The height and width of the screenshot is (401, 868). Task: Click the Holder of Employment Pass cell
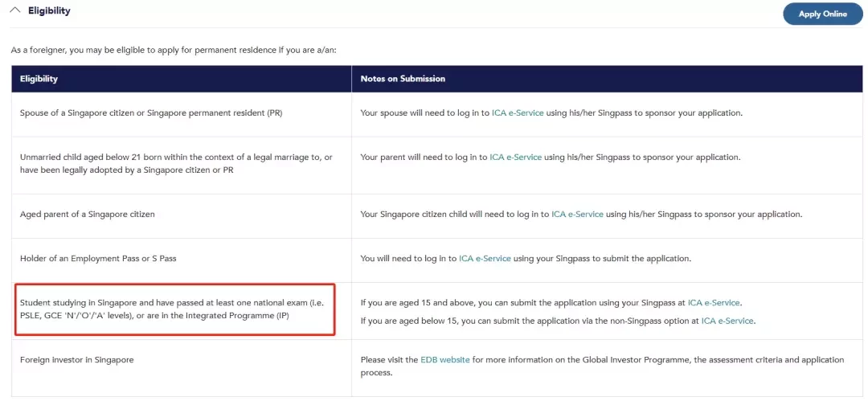[182, 260]
